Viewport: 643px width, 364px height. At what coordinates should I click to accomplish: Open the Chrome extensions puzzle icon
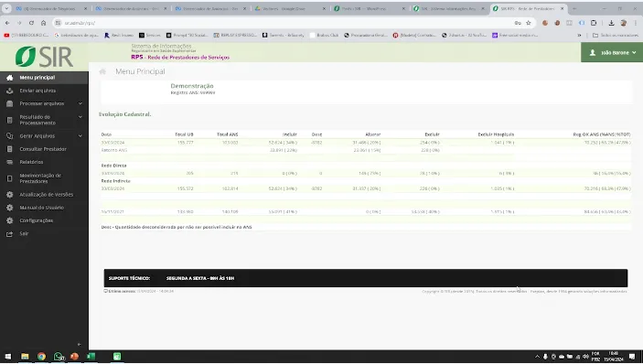594,23
